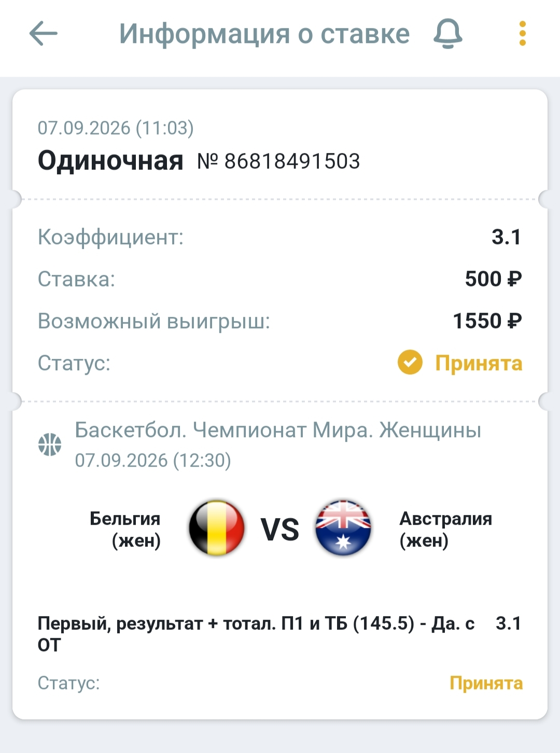
Task: Tap the match date 07.09.2026 (12:30)
Action: point(153,461)
